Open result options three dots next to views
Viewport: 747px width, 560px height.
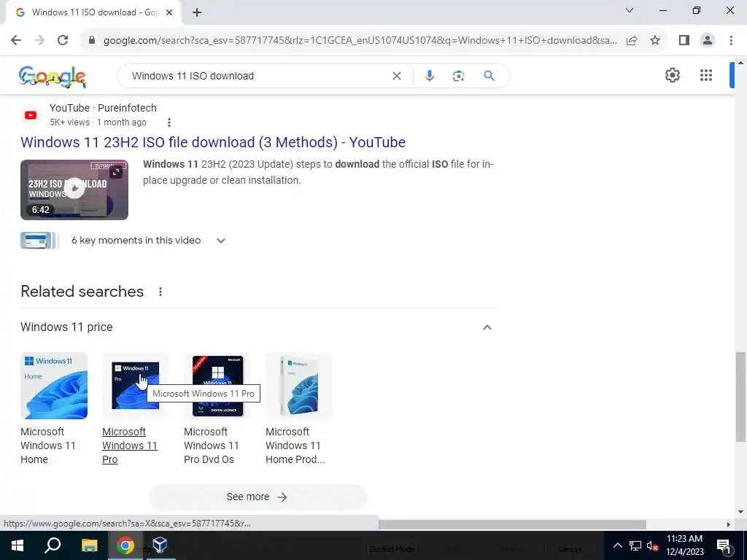coord(169,122)
